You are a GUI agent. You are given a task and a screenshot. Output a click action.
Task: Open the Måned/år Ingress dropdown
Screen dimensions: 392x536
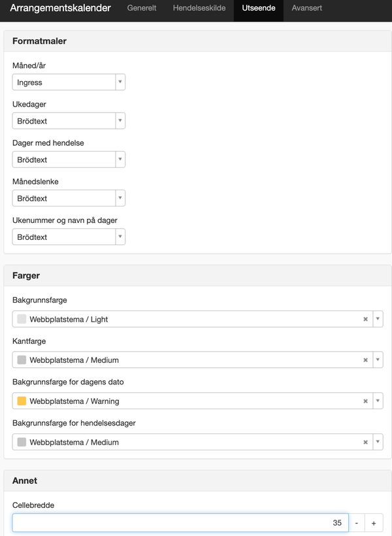(x=69, y=82)
